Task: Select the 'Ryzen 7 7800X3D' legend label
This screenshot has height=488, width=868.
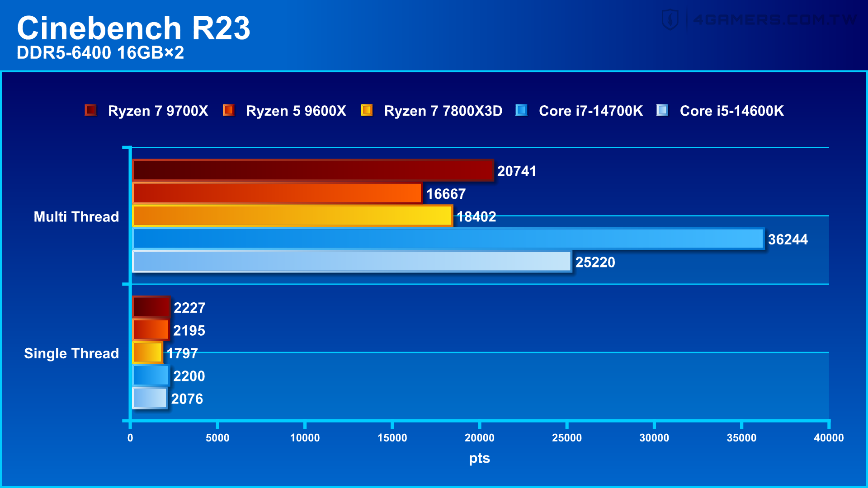Action: pyautogui.click(x=443, y=111)
